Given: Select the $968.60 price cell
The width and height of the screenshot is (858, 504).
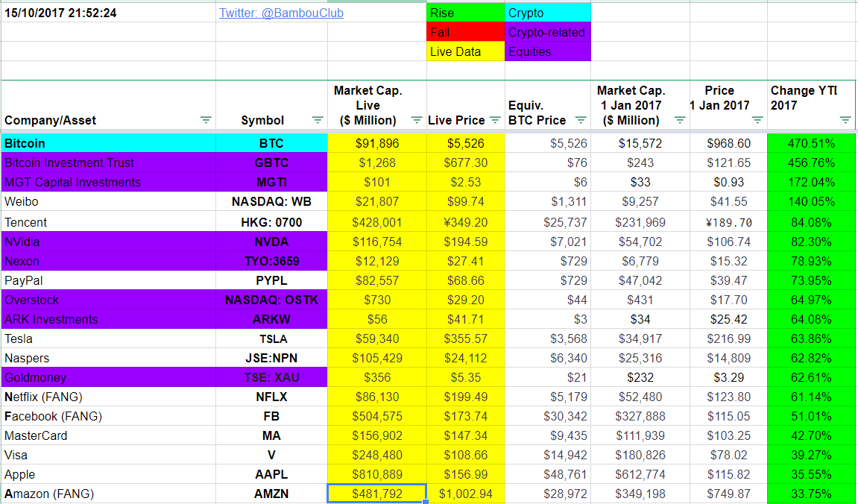Looking at the screenshot, I should pyautogui.click(x=729, y=143).
